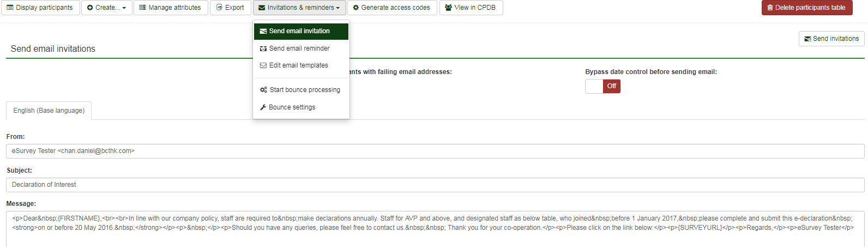Viewport: 868px width, 250px height.
Task: Click the Generate access codes gear icon
Action: click(x=356, y=8)
